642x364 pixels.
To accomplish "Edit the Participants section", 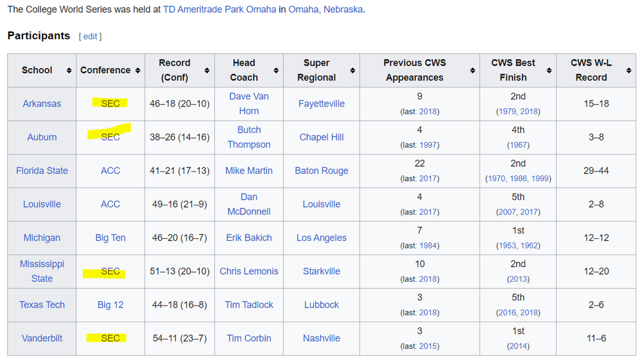I will click(90, 37).
